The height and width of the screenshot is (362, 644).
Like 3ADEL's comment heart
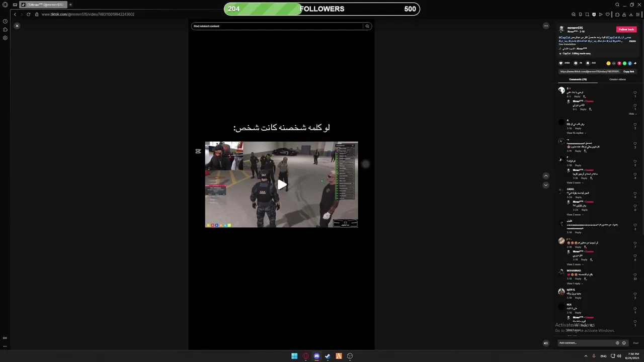[x=635, y=193]
